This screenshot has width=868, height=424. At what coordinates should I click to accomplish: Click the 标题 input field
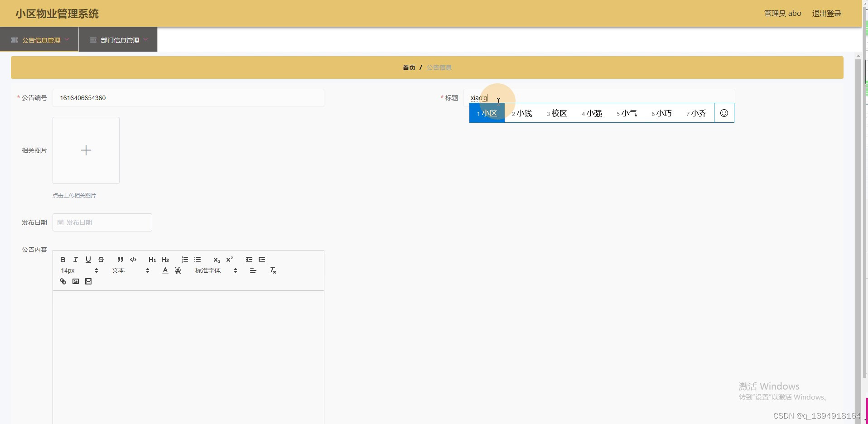tap(599, 98)
